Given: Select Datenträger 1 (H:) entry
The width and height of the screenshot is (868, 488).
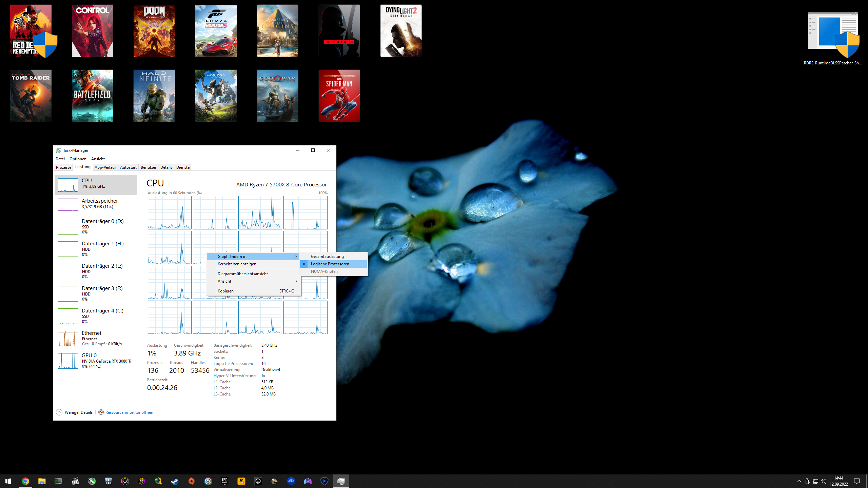Looking at the screenshot, I should (96, 249).
